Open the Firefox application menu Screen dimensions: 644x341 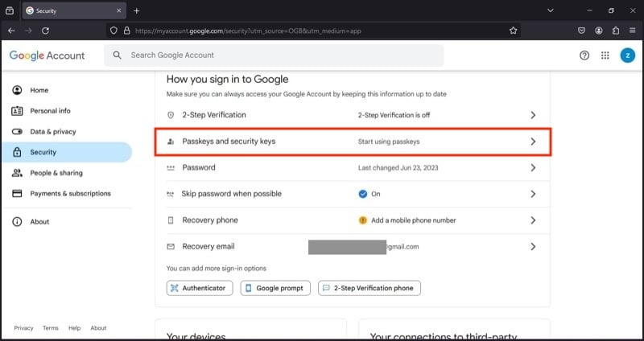point(633,31)
